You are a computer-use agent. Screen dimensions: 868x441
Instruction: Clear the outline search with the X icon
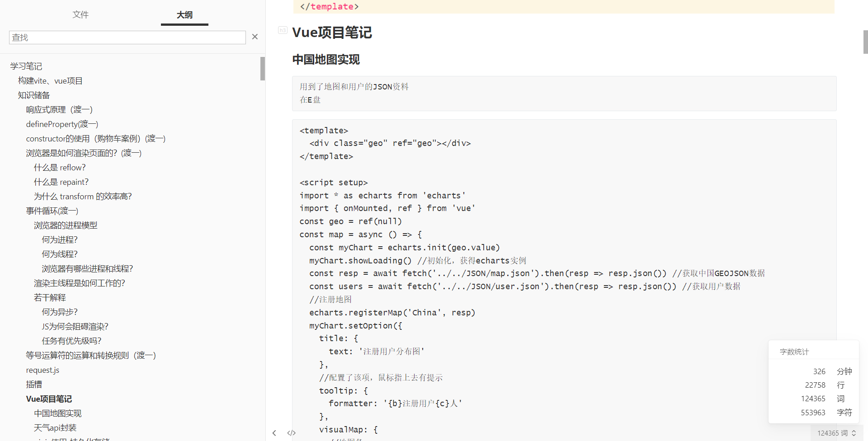255,37
